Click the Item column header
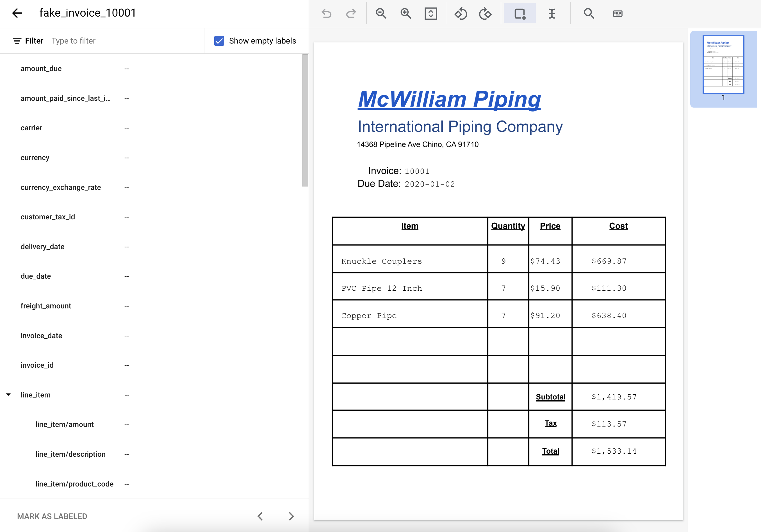This screenshot has height=532, width=761. click(410, 226)
